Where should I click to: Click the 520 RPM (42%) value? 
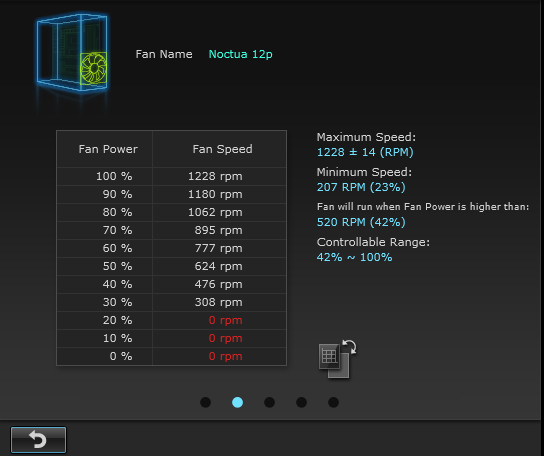point(361,222)
